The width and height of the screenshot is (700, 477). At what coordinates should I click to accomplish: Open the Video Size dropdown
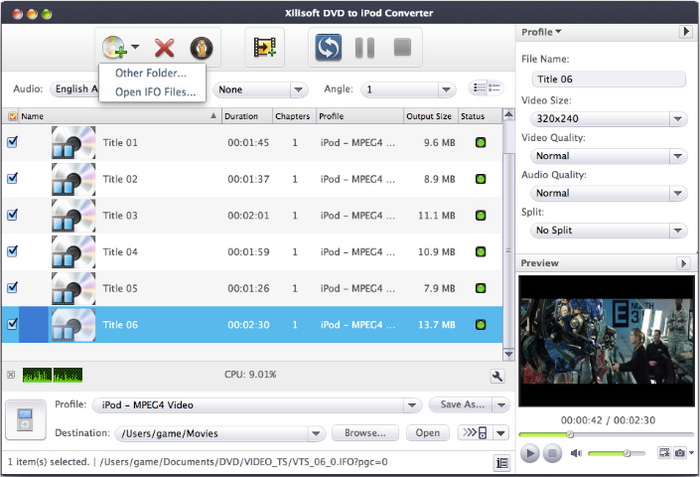click(608, 119)
